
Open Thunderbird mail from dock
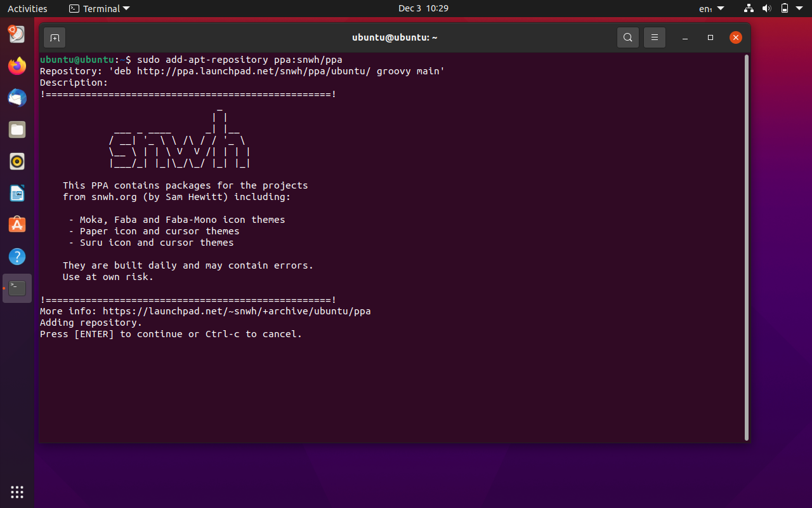coord(17,97)
